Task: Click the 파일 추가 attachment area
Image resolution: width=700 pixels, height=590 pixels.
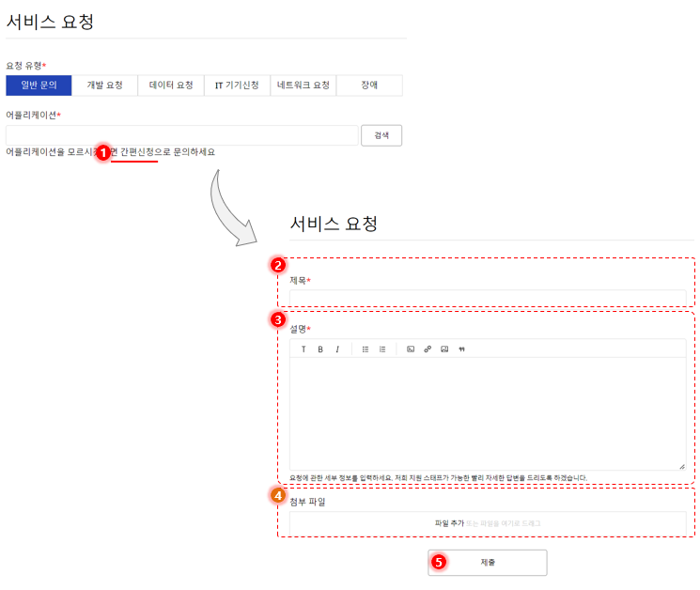Action: tap(488, 523)
